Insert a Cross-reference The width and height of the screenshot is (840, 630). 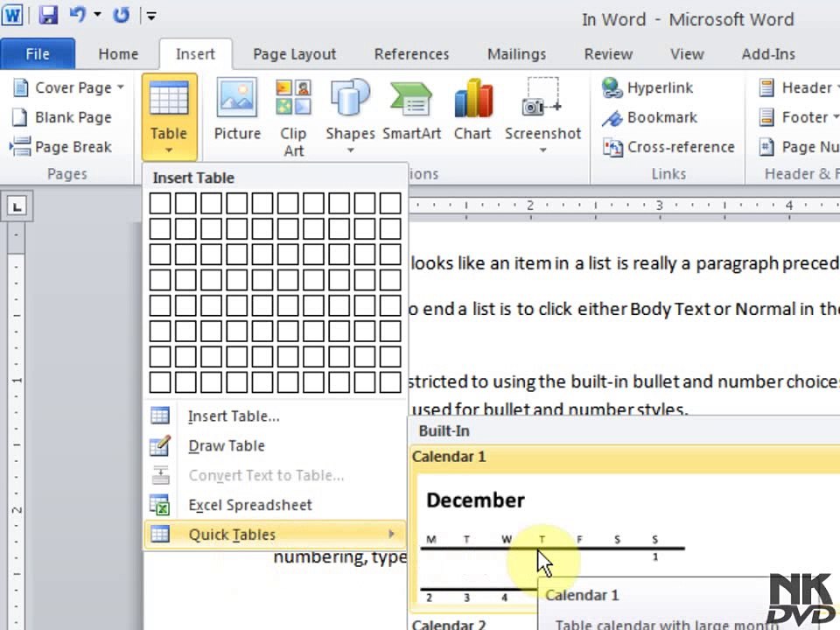coord(668,147)
